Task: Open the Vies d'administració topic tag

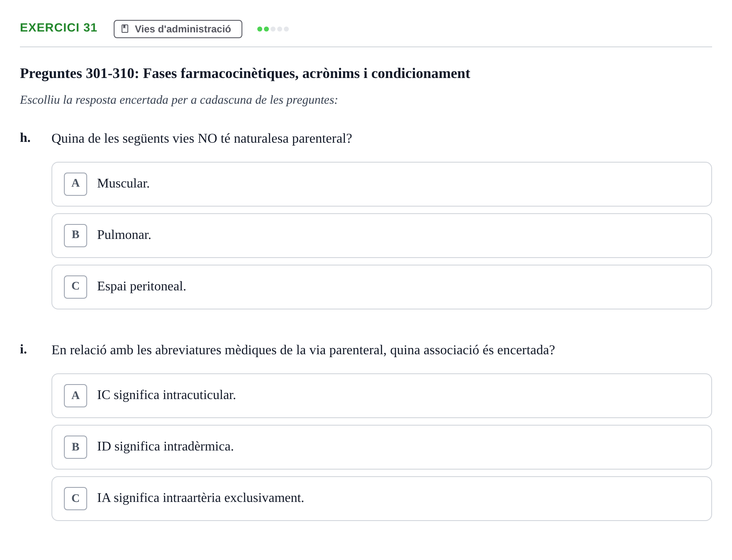Action: tap(178, 29)
